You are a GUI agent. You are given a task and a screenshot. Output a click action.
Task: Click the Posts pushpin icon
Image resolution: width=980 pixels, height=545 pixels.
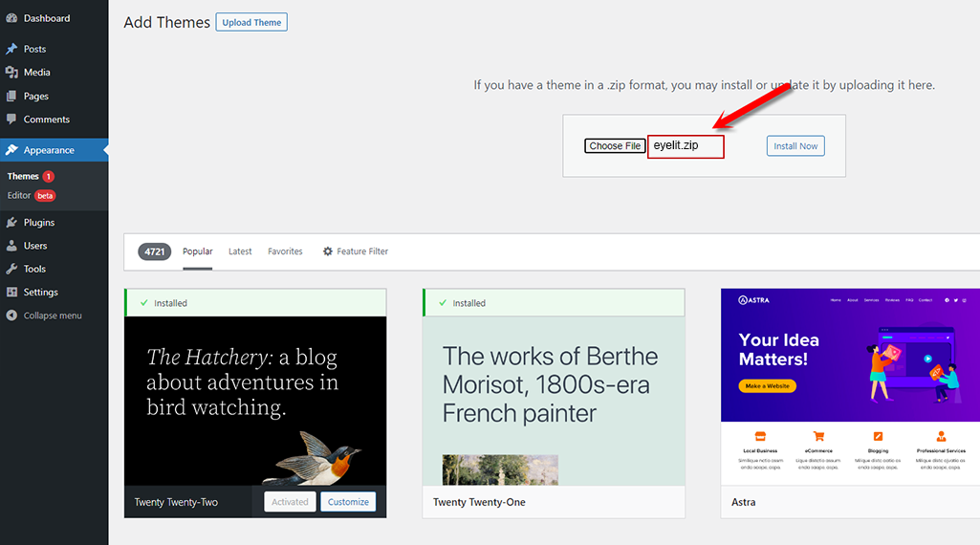(11, 49)
